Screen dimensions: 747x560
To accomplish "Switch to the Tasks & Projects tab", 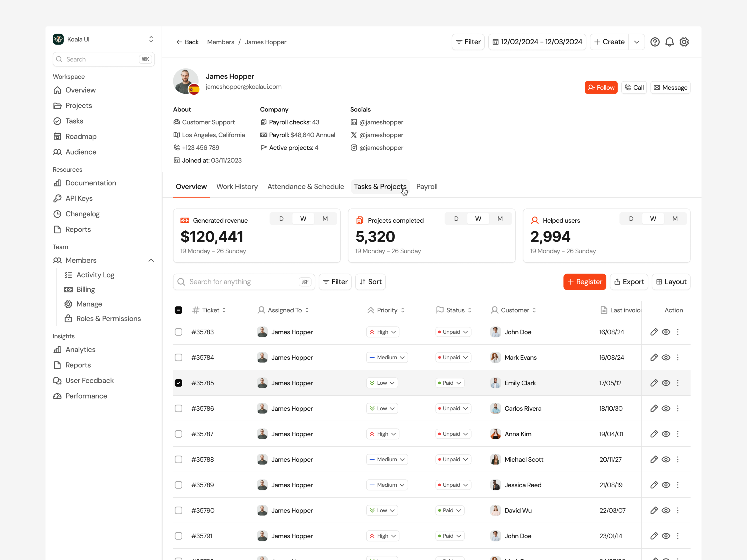I will point(380,187).
